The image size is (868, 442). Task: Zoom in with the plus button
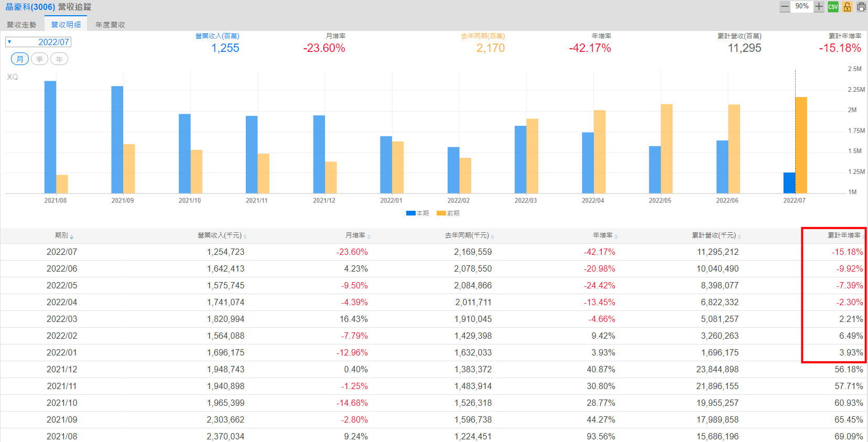click(x=819, y=7)
